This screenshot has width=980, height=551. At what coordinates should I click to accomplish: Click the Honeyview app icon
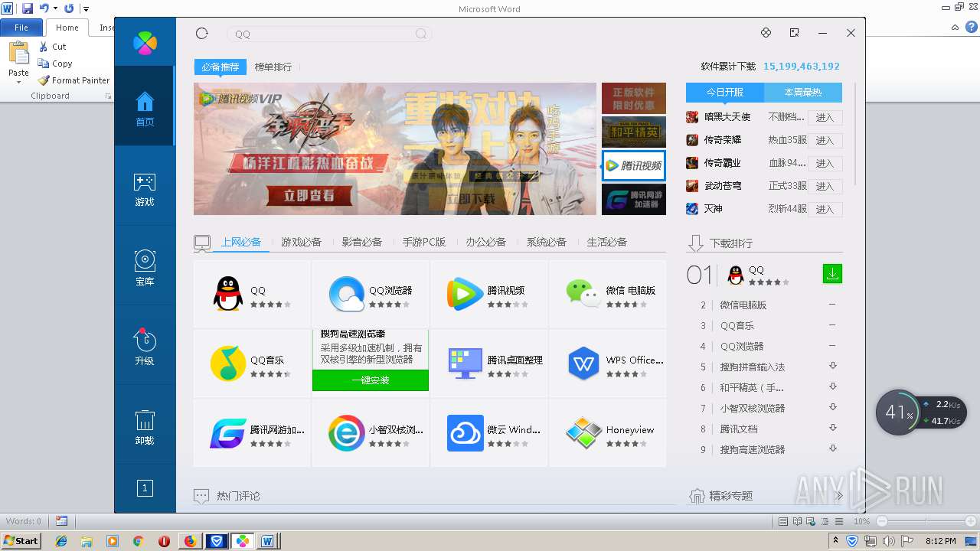(583, 433)
